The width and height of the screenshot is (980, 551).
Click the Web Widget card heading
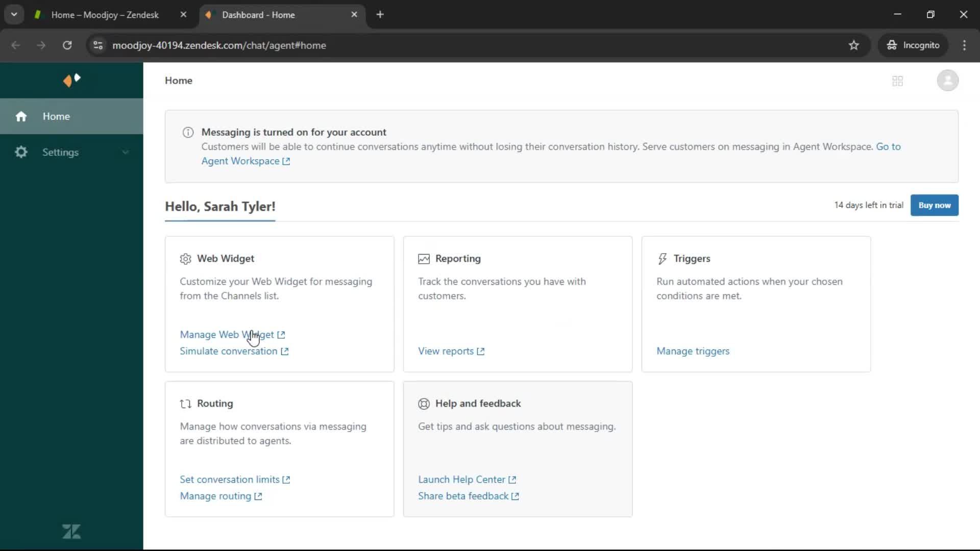pos(226,259)
